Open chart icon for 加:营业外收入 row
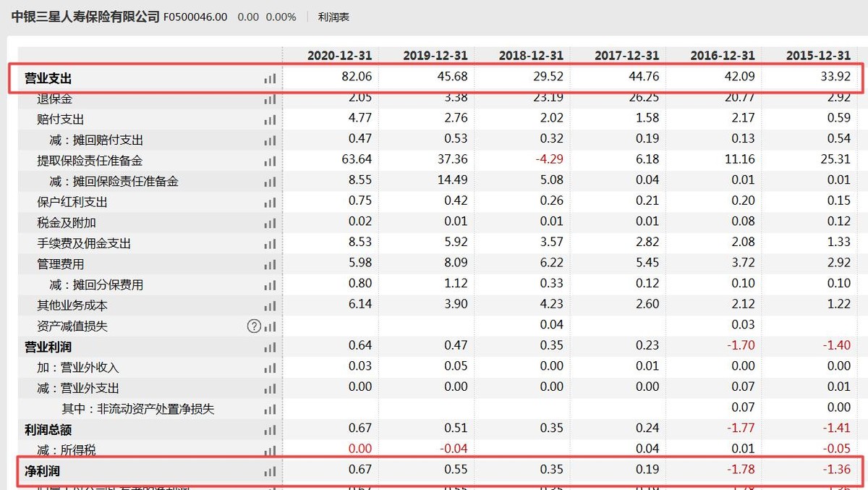 pos(270,368)
